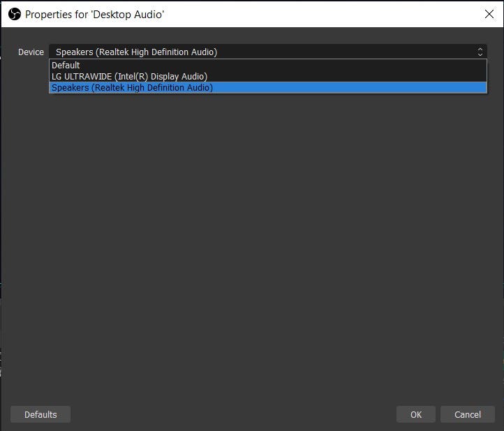Cancel the Desktop Audio properties

[468, 414]
